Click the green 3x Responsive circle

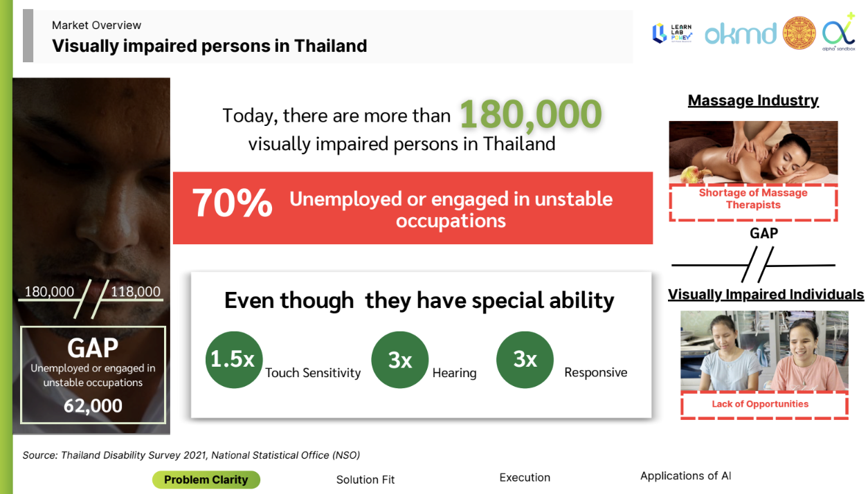coord(525,359)
